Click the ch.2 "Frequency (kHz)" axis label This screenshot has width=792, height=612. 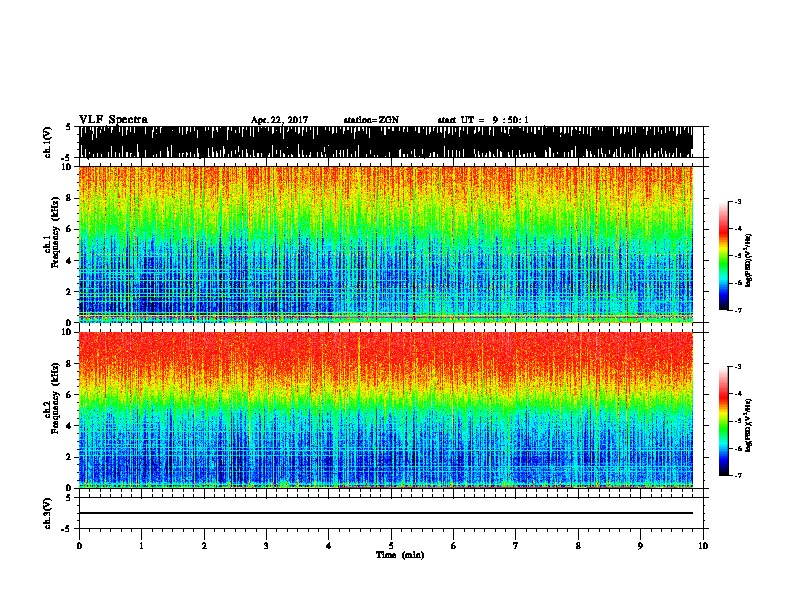coord(55,398)
